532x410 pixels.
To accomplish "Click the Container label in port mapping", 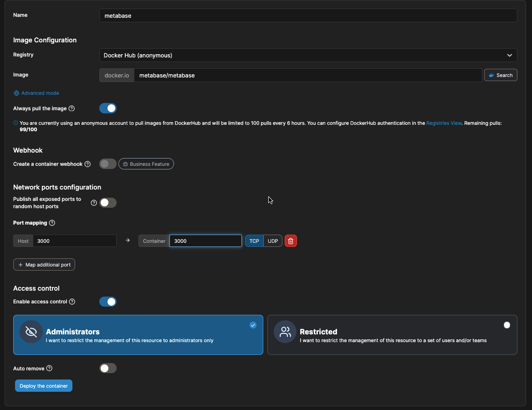I will click(154, 241).
